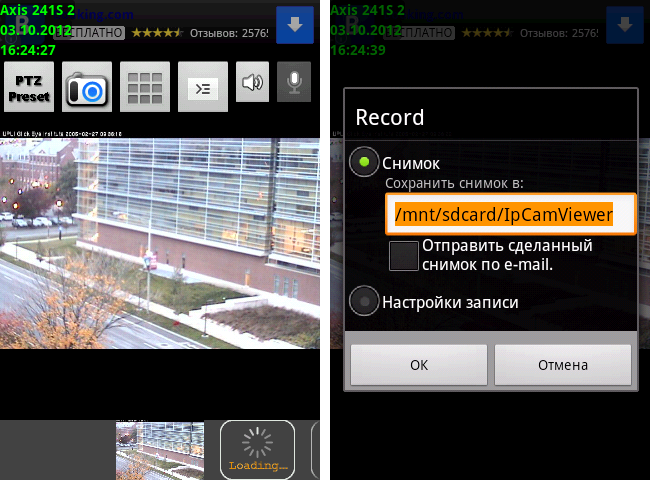The height and width of the screenshot is (480, 650).
Task: Click the Axis 241S 2 title on left
Action: (x=37, y=10)
